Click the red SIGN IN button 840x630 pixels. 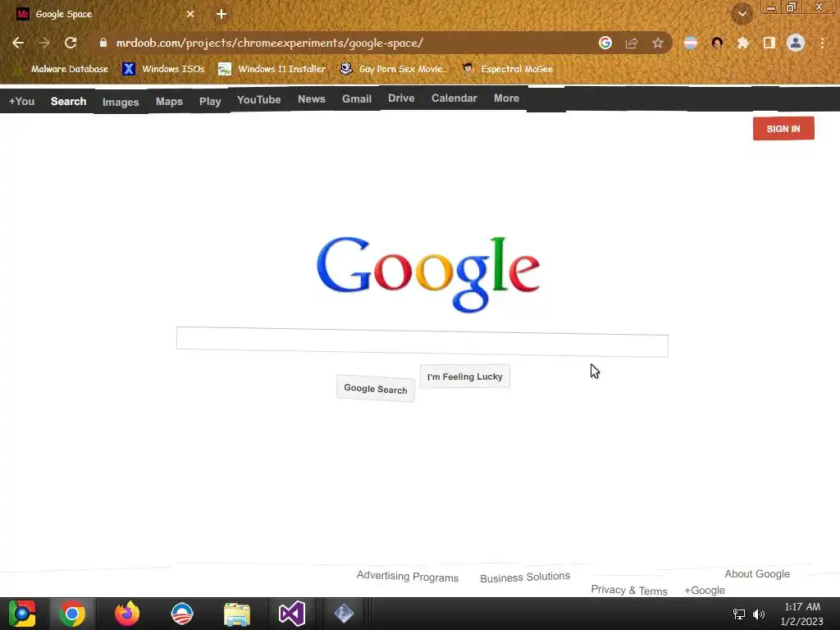(x=783, y=129)
